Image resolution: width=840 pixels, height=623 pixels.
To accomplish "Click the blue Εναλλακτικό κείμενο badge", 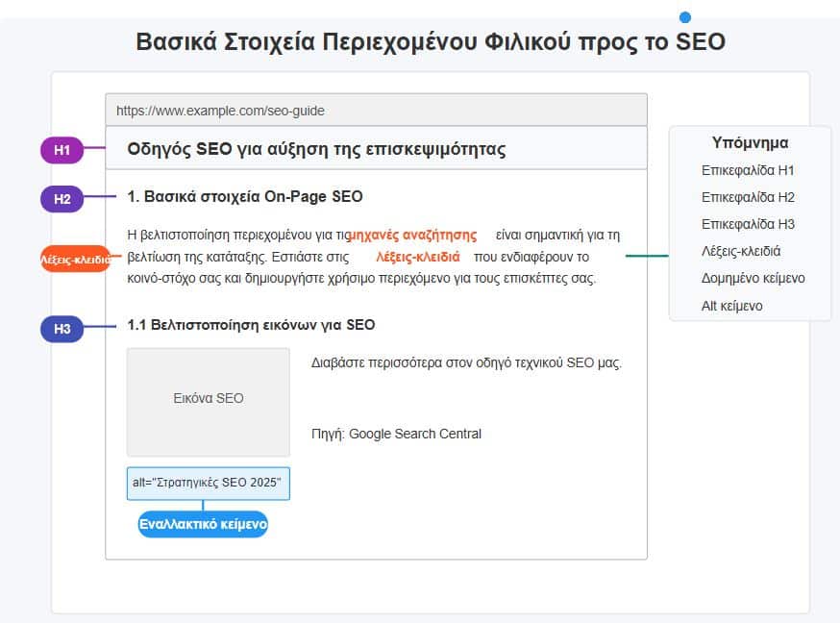I will (203, 525).
